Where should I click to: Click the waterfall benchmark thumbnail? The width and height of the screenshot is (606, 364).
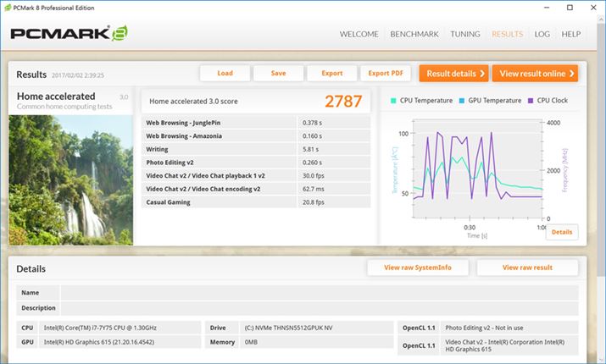(70, 179)
